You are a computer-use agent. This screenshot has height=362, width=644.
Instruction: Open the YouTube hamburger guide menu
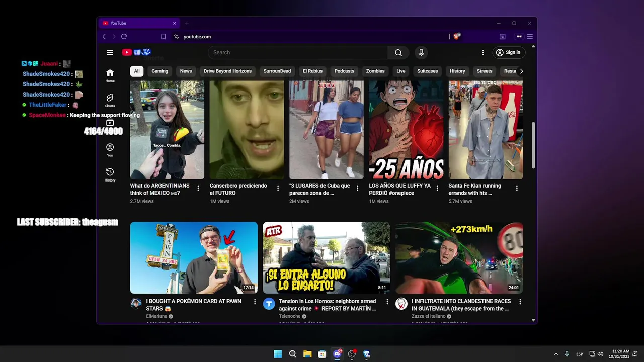click(x=110, y=52)
